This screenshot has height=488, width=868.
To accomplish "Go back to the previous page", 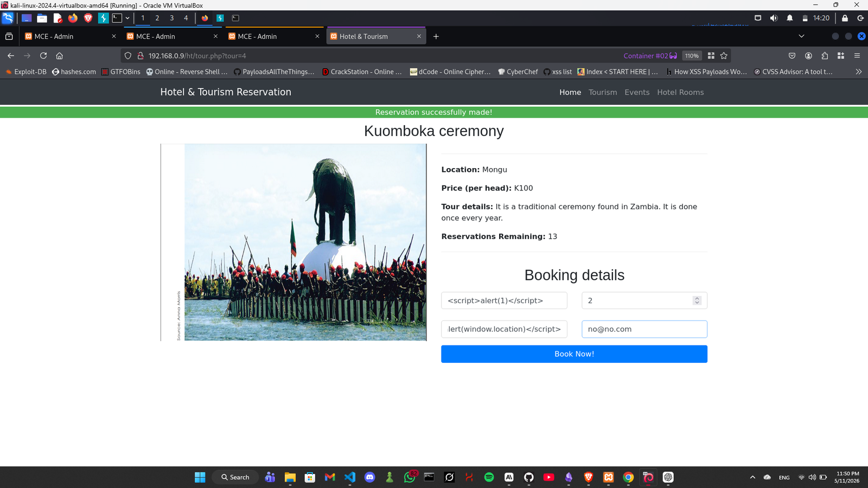I will 11,56.
